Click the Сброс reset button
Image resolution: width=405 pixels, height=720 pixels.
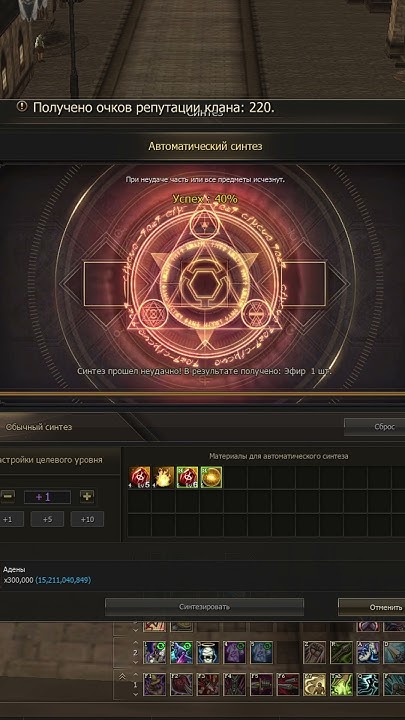click(375, 427)
